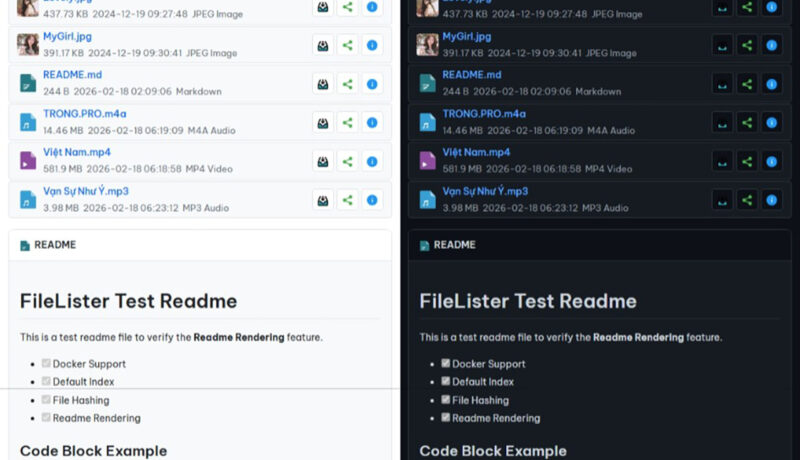Click the Việt Nam.mp4 video file icon, light panel

click(x=28, y=161)
